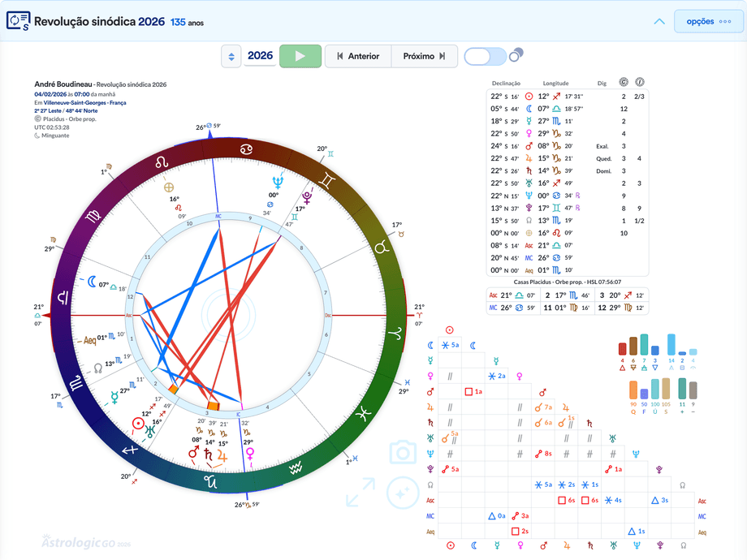Viewport: 747px width, 560px height.
Task: Select the Mercury glyph in the longitude table
Action: [x=529, y=121]
